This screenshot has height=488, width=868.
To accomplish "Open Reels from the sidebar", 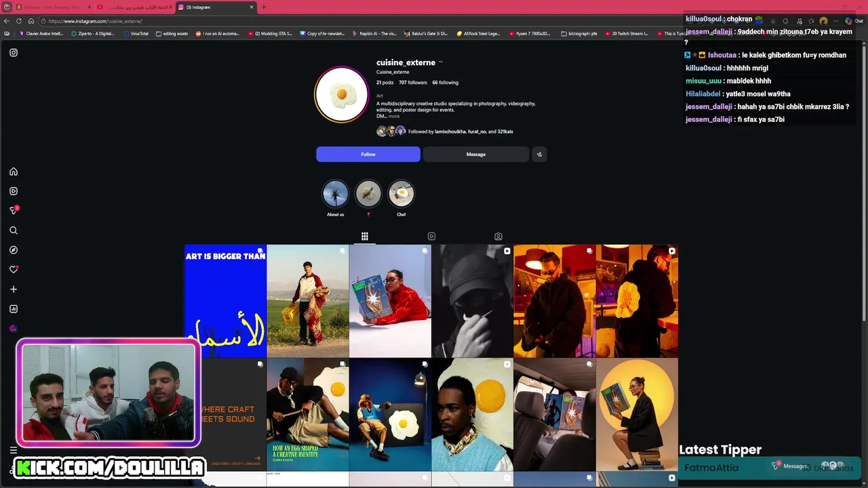I will click(x=14, y=191).
